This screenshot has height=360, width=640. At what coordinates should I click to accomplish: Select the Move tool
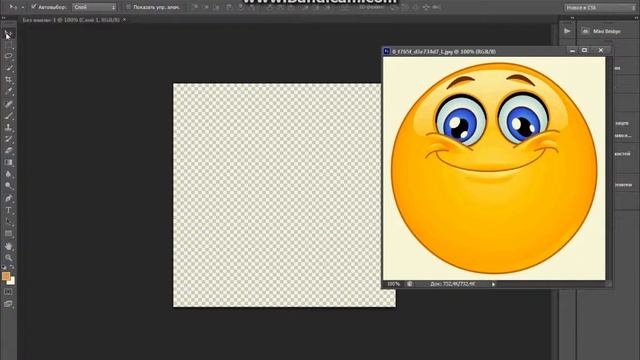(9, 34)
